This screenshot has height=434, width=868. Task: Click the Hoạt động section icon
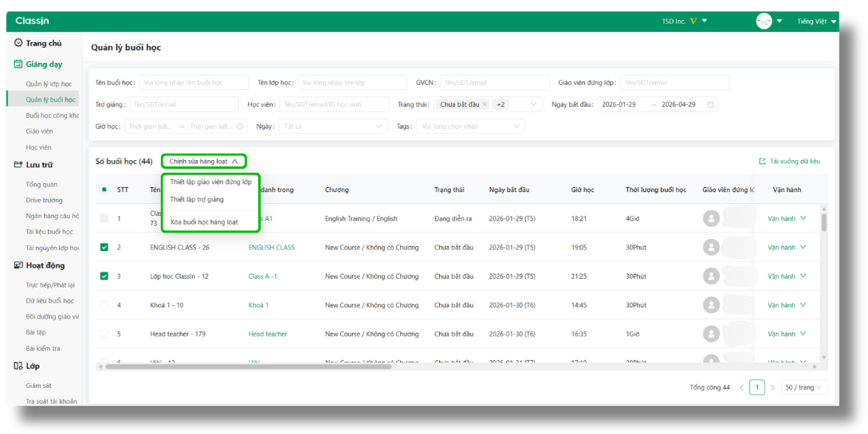(18, 266)
